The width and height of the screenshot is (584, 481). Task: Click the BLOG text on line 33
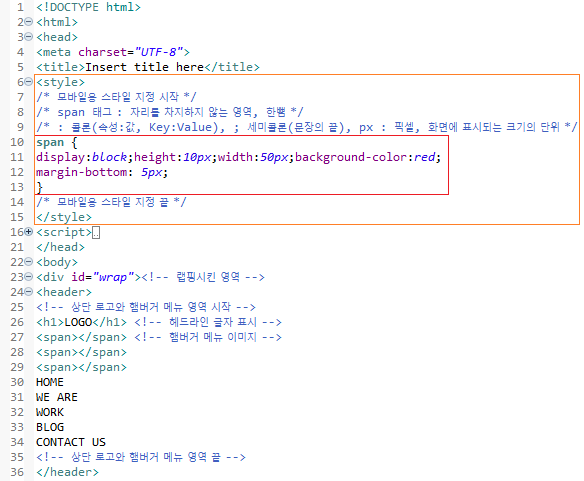click(50, 427)
